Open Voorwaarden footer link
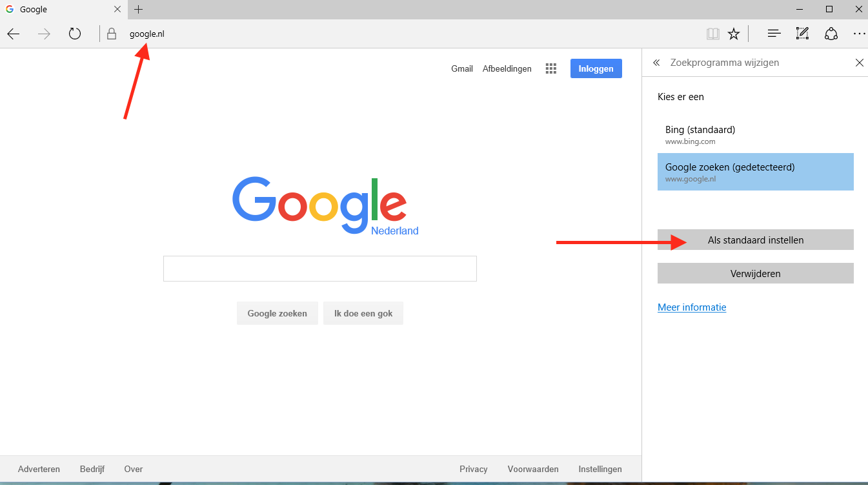 533,469
